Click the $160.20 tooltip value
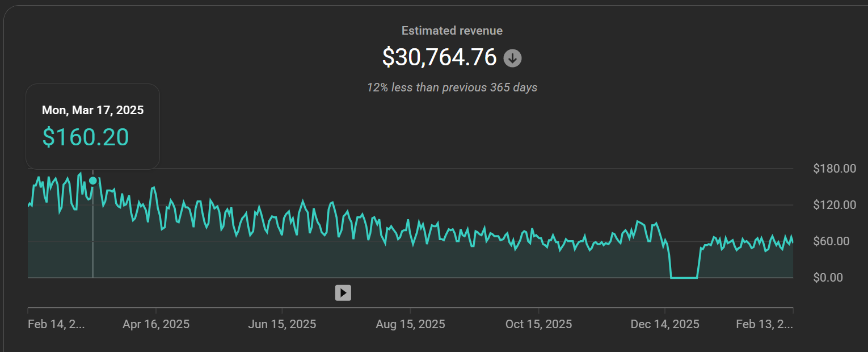Screen dimensions: 868x352 click(86, 137)
